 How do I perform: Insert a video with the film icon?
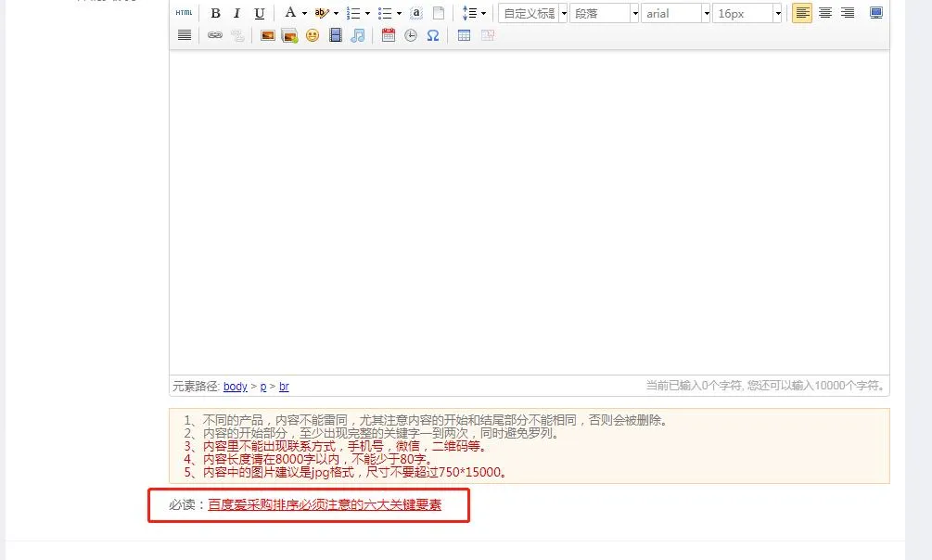coord(336,35)
